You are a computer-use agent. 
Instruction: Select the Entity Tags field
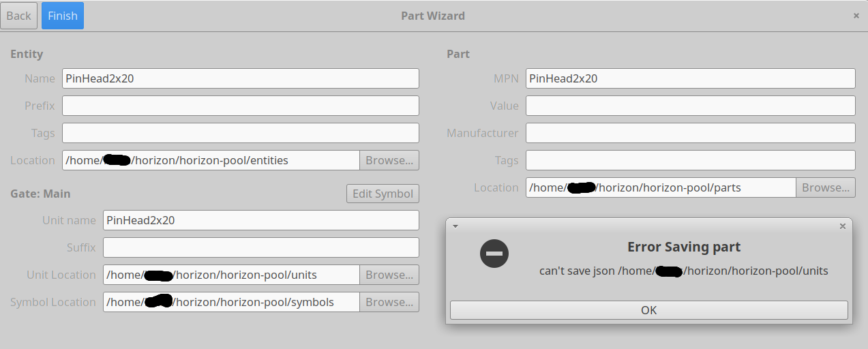(x=241, y=133)
